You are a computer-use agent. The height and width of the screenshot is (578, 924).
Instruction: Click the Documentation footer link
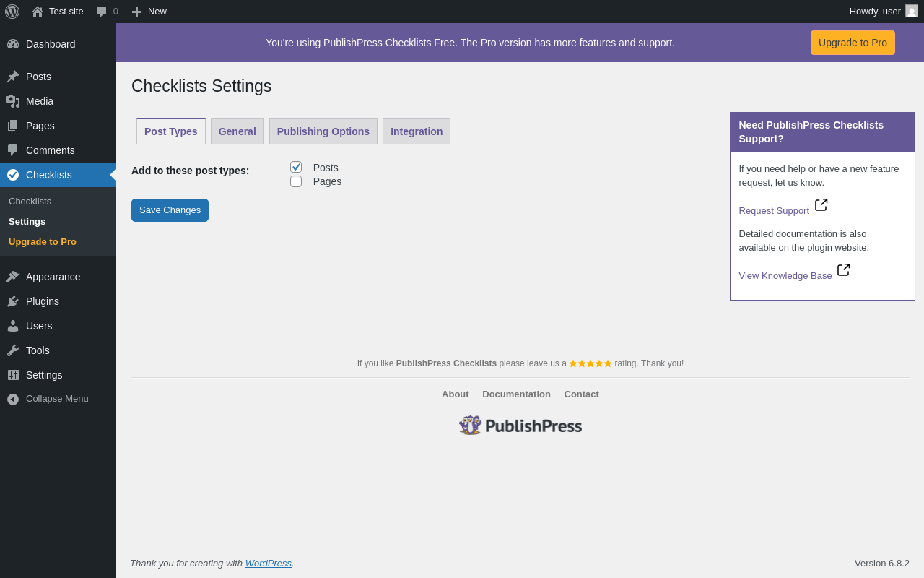[516, 394]
